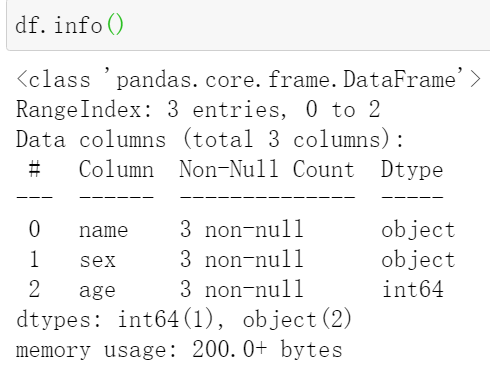Click the 'name' column row

pos(236,229)
